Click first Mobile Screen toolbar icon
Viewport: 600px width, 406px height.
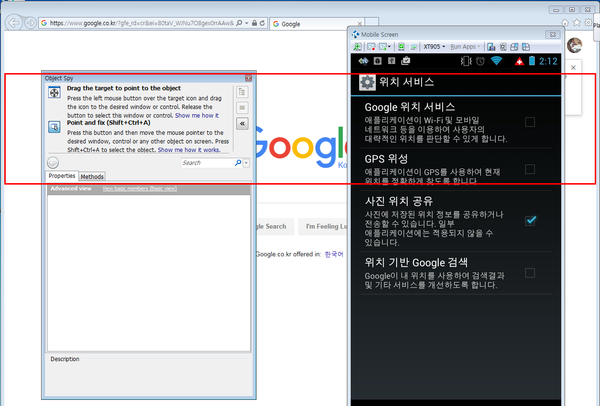(357, 47)
